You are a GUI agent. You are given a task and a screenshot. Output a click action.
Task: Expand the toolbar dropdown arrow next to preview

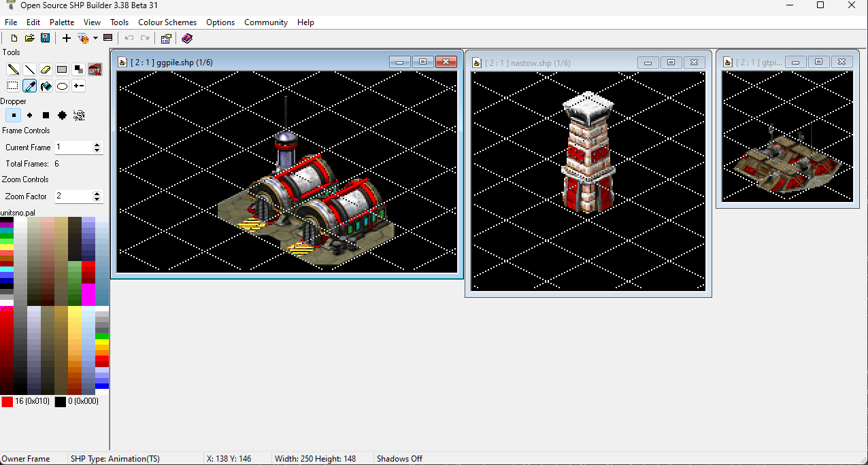coord(95,39)
